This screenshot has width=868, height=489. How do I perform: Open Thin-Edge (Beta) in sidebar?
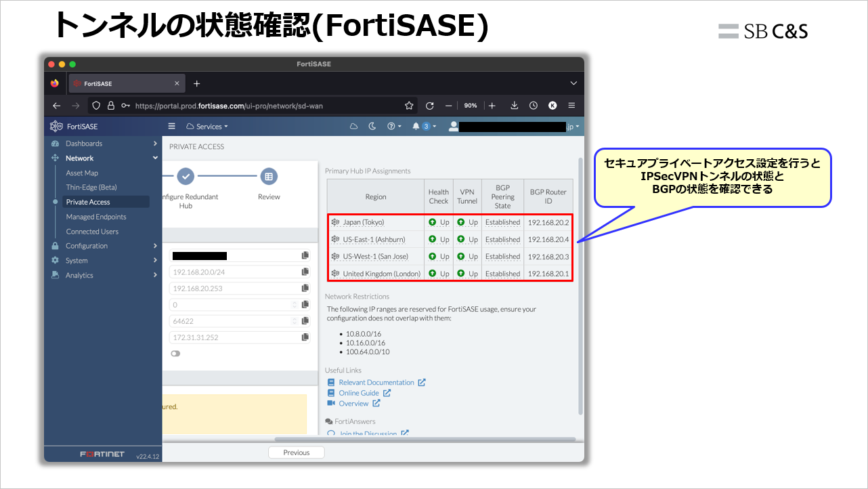tap(91, 188)
